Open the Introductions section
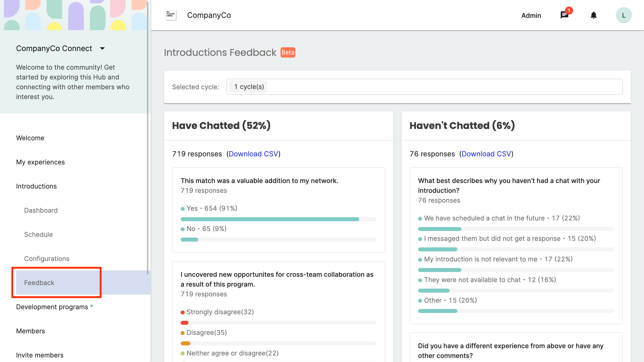This screenshot has height=362, width=644. coord(36,186)
